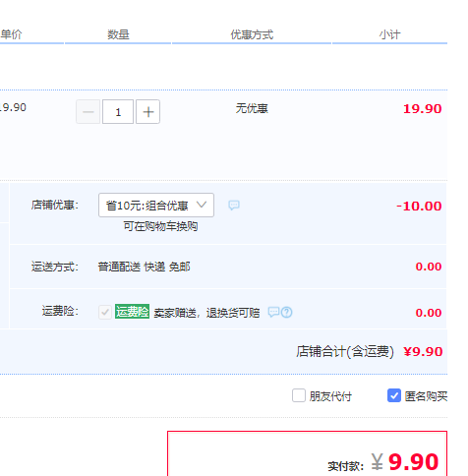Click the 普通配送 快递 免邮 shipping option
Screen dimensions: 468x476
(x=144, y=267)
